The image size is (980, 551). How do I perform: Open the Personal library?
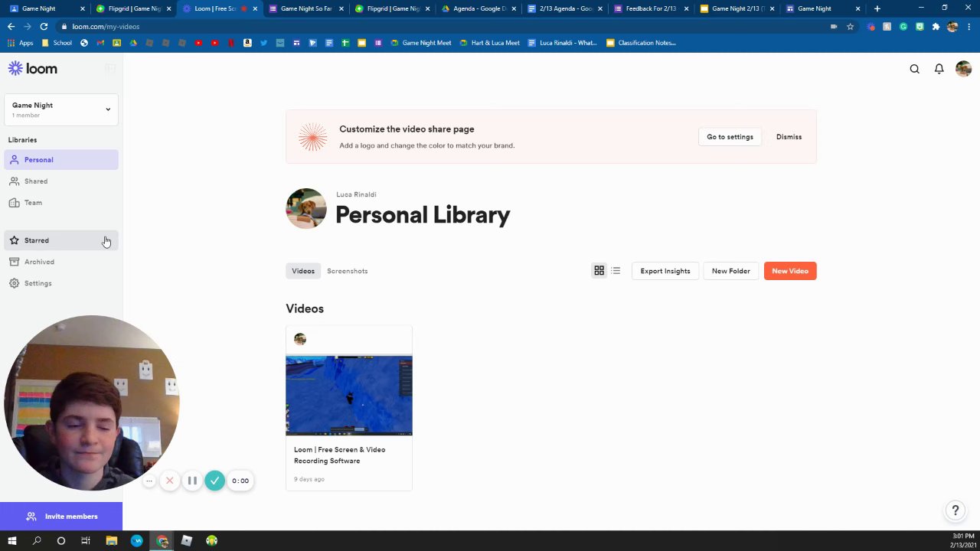[x=60, y=160]
